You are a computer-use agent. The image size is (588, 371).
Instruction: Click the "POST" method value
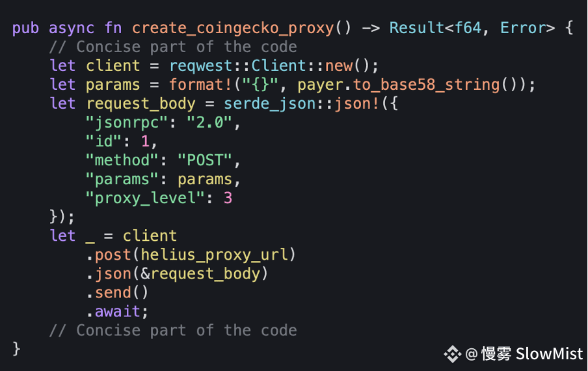[x=205, y=161]
